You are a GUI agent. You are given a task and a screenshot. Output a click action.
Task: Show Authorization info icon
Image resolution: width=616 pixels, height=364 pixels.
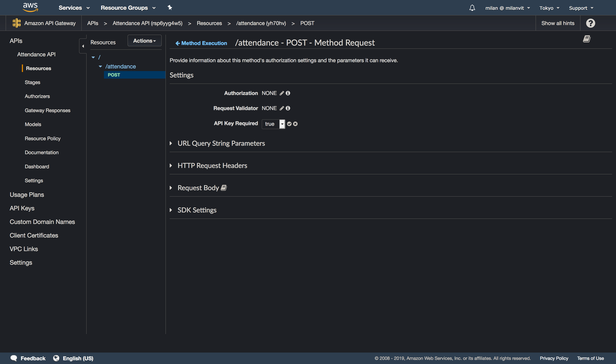288,93
